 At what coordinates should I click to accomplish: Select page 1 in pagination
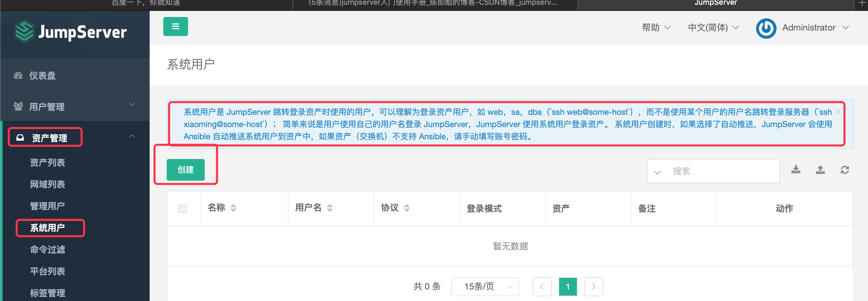point(568,286)
